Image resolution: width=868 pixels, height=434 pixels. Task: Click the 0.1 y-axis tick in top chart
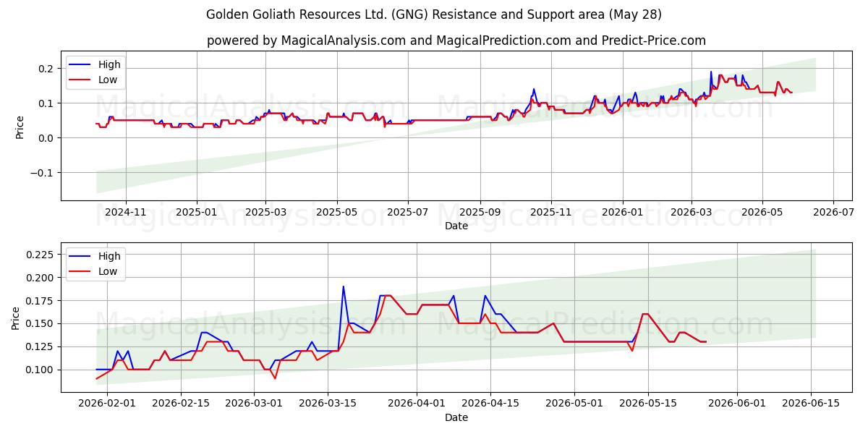pyautogui.click(x=46, y=103)
